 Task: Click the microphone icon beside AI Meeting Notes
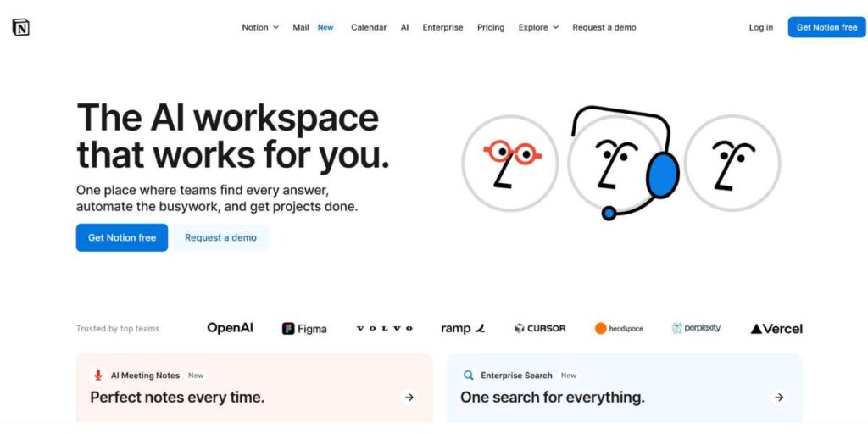pos(98,376)
